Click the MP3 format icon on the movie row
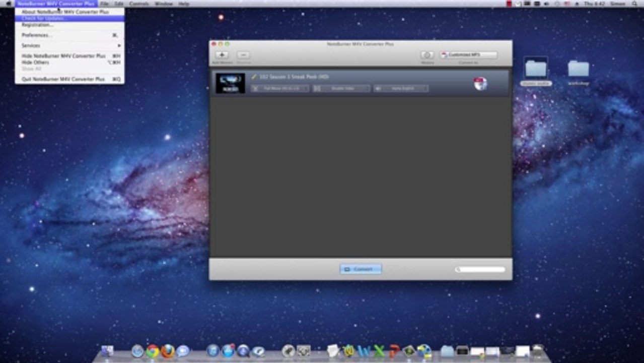Image resolution: width=644 pixels, height=363 pixels. (x=480, y=84)
